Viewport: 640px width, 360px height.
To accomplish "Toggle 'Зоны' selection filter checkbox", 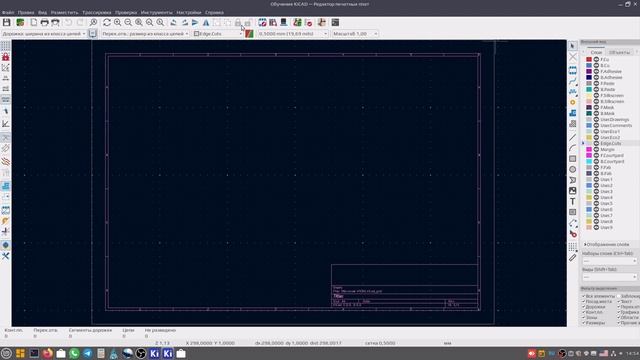I will (x=584, y=317).
